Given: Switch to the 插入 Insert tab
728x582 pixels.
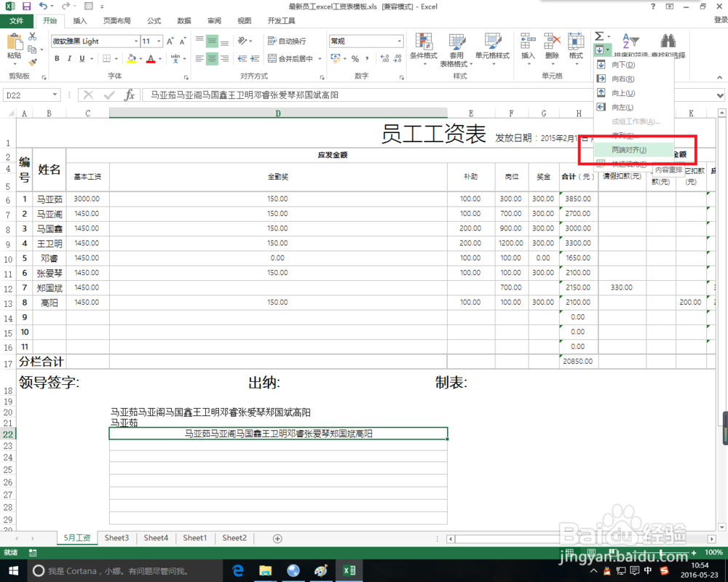Looking at the screenshot, I should 80,21.
